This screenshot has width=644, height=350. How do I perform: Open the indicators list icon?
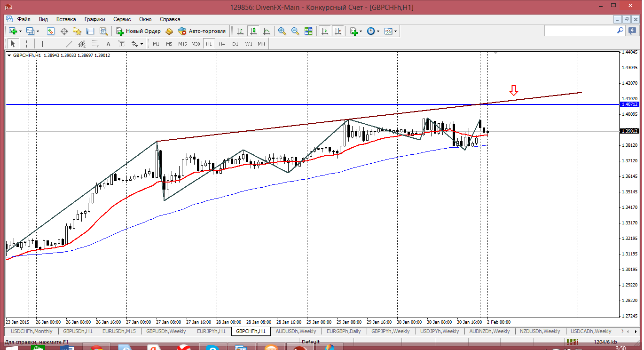click(x=354, y=31)
